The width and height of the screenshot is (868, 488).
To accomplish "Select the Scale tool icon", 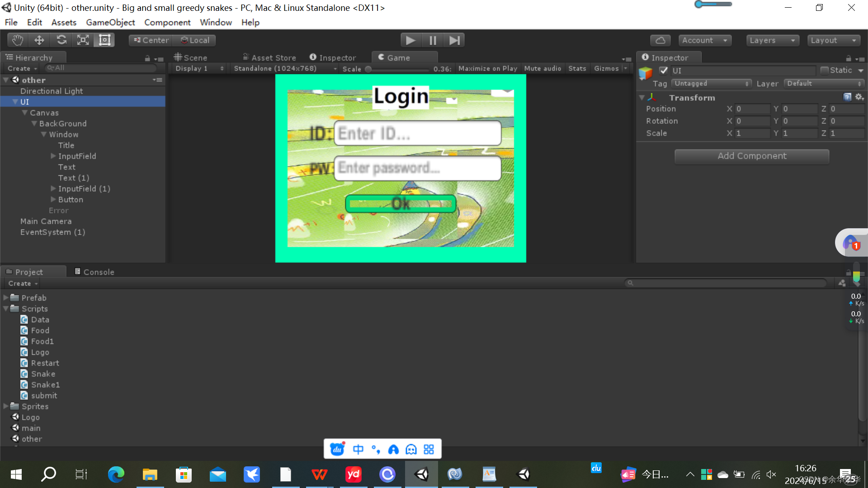I will 83,40.
